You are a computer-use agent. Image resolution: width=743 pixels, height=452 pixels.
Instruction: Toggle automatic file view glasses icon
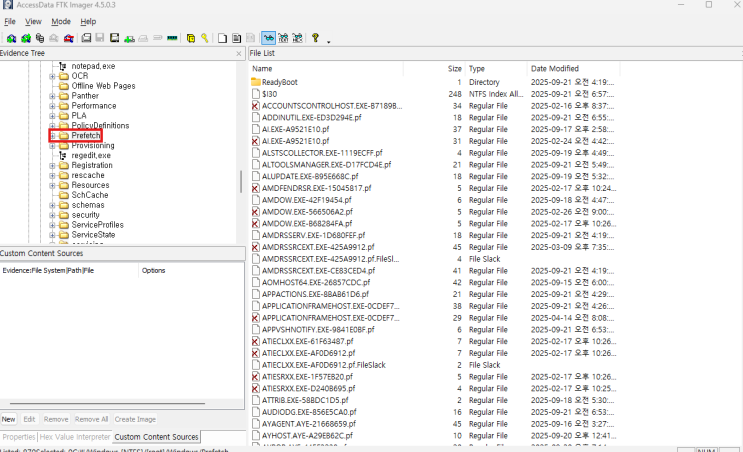269,38
